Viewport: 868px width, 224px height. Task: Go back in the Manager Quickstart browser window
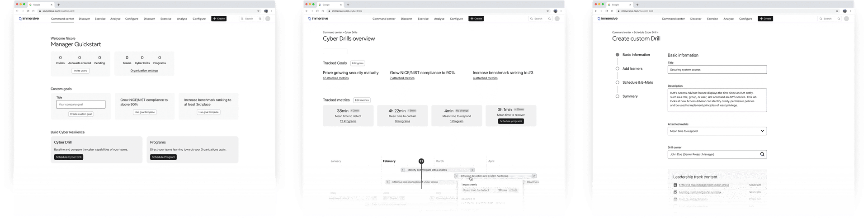pos(17,11)
